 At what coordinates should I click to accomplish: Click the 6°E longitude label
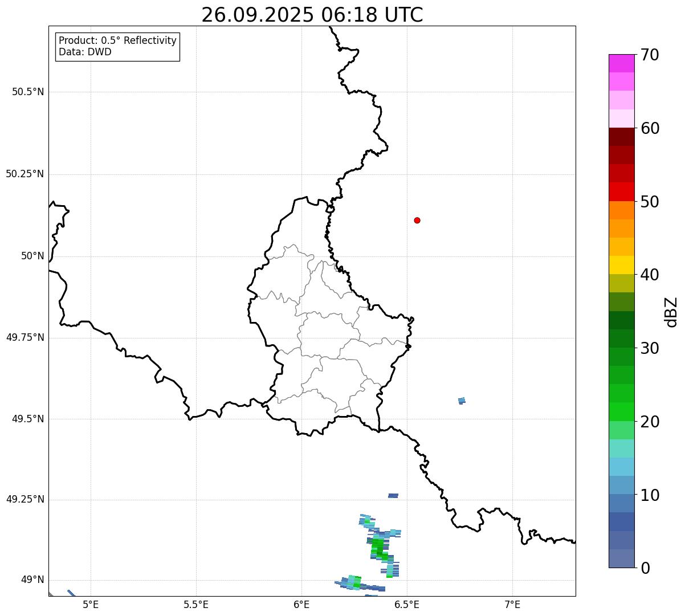(x=301, y=605)
